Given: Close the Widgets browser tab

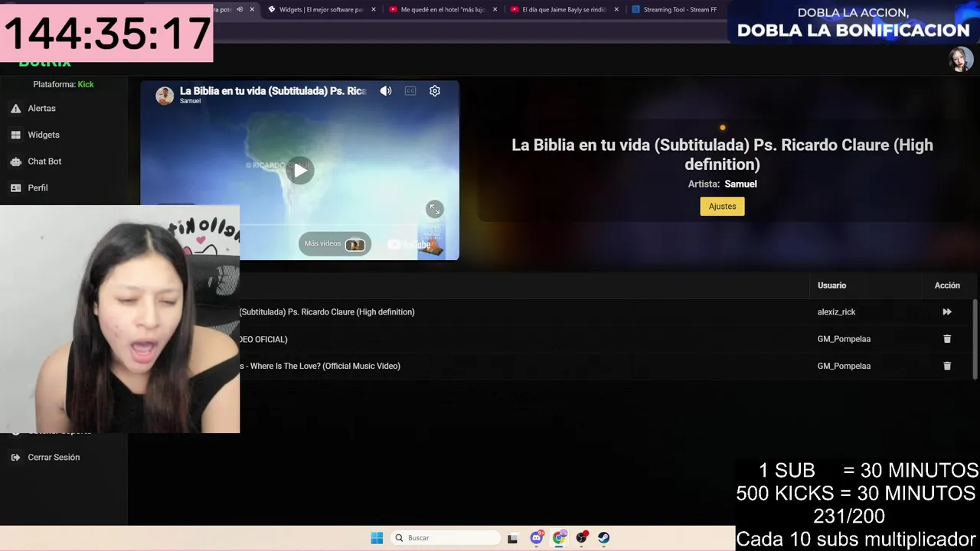Looking at the screenshot, I should tap(374, 10).
